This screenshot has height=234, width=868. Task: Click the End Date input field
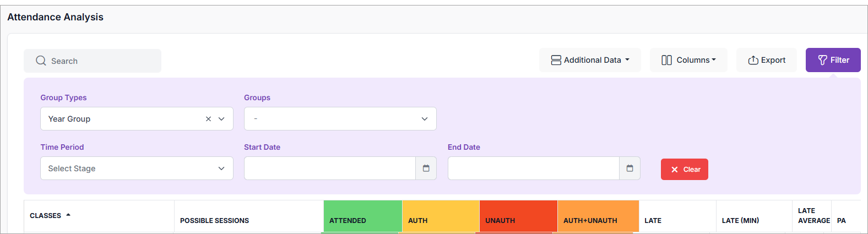tap(533, 168)
